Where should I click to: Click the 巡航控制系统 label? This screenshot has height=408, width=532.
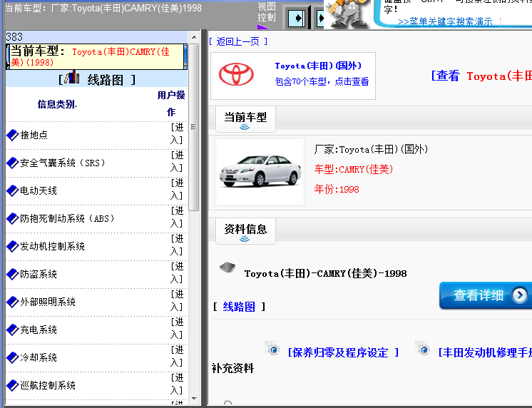(48, 386)
